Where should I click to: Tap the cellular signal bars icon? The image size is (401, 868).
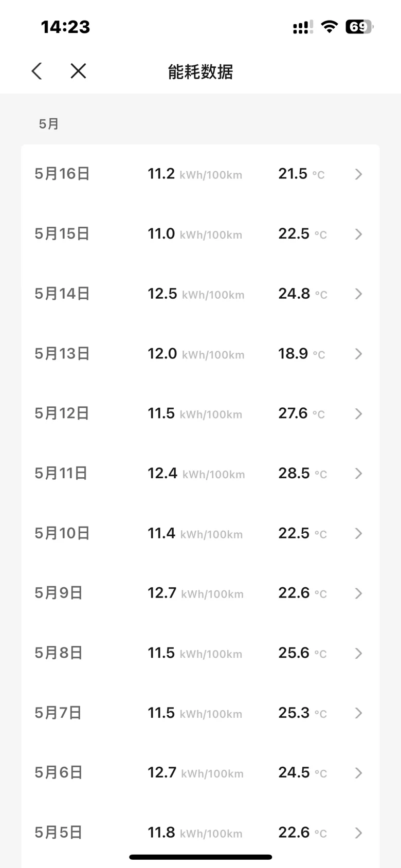click(x=302, y=27)
